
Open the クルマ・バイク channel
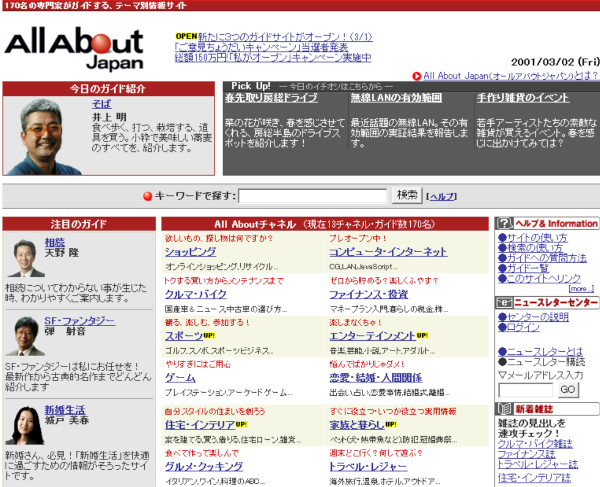point(196,294)
